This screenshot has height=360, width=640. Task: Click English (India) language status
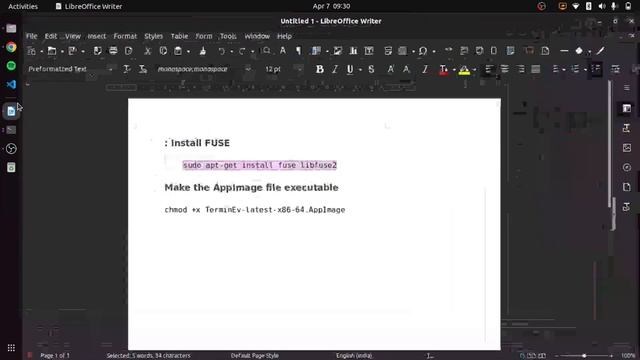(x=354, y=356)
